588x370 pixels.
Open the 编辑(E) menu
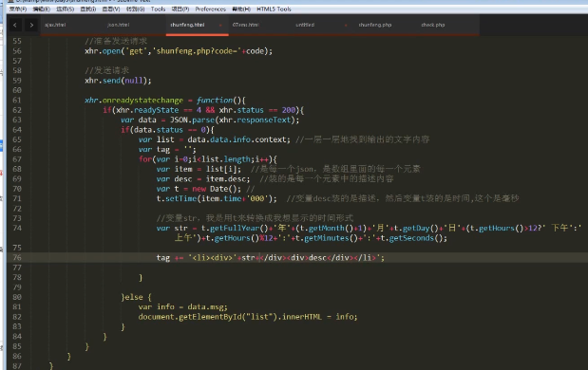pos(41,9)
